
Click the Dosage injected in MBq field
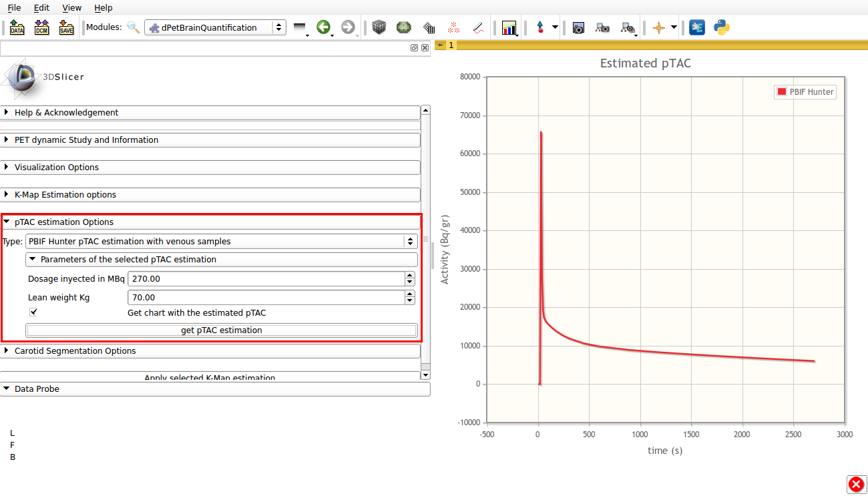pyautogui.click(x=266, y=279)
